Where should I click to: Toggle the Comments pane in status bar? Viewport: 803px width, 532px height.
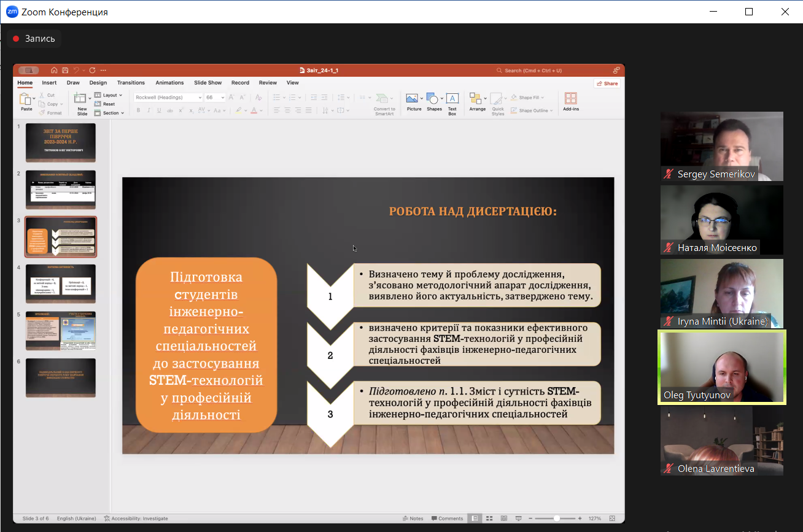(448, 519)
